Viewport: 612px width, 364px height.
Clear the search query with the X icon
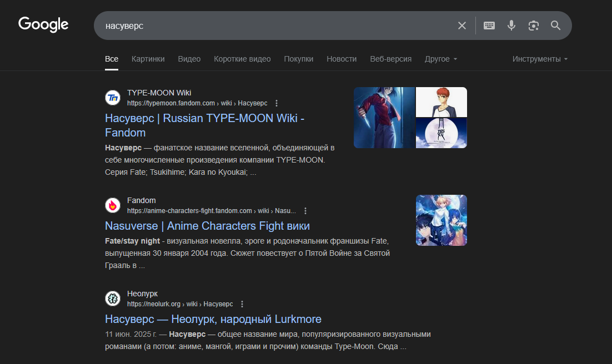[461, 26]
